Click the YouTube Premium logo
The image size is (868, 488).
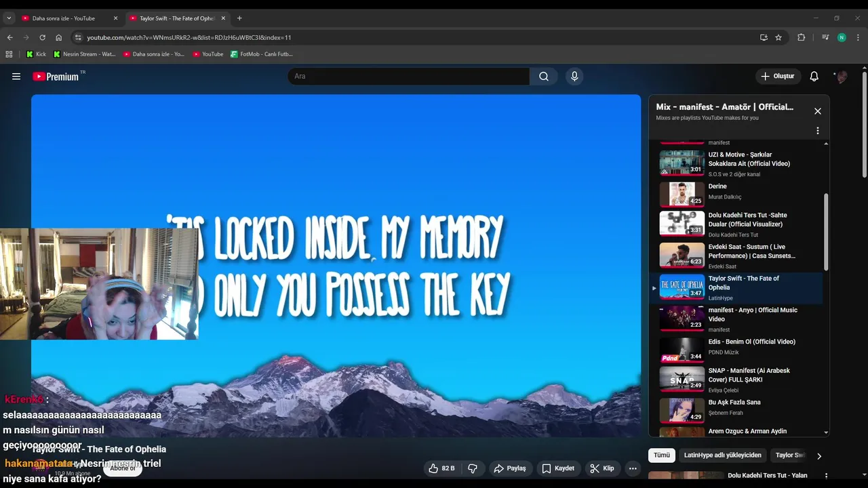(56, 77)
